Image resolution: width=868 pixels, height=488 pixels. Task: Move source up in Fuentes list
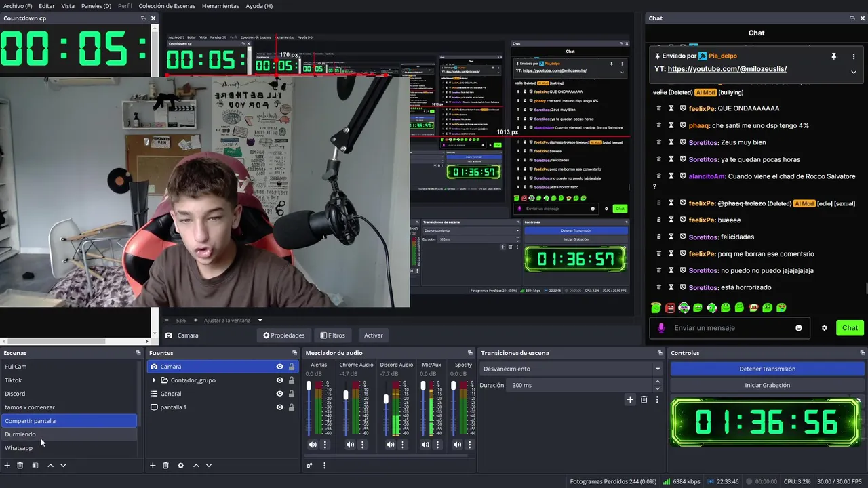196,466
